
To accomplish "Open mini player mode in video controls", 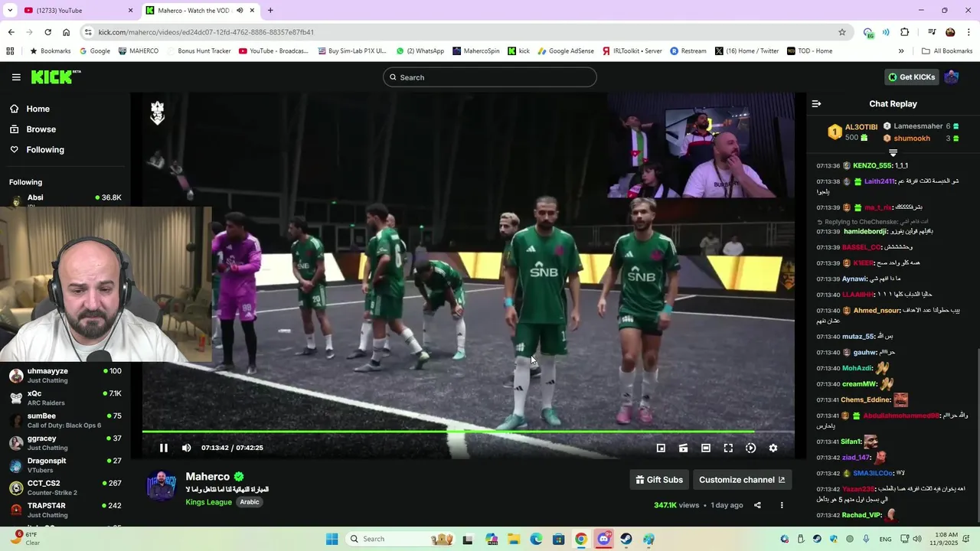I will click(x=661, y=448).
